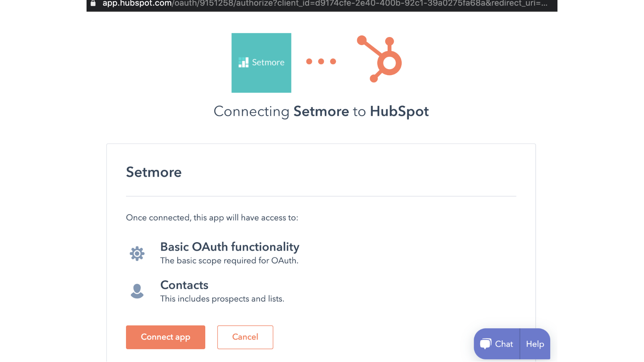644x362 pixels.
Task: Click the "Basic OAuth functionality" heading
Action: 229,247
